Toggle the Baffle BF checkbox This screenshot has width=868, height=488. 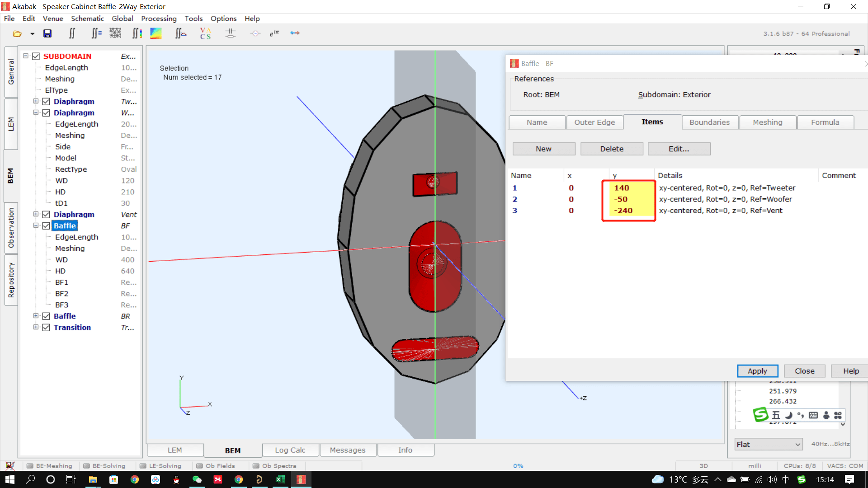tap(46, 226)
